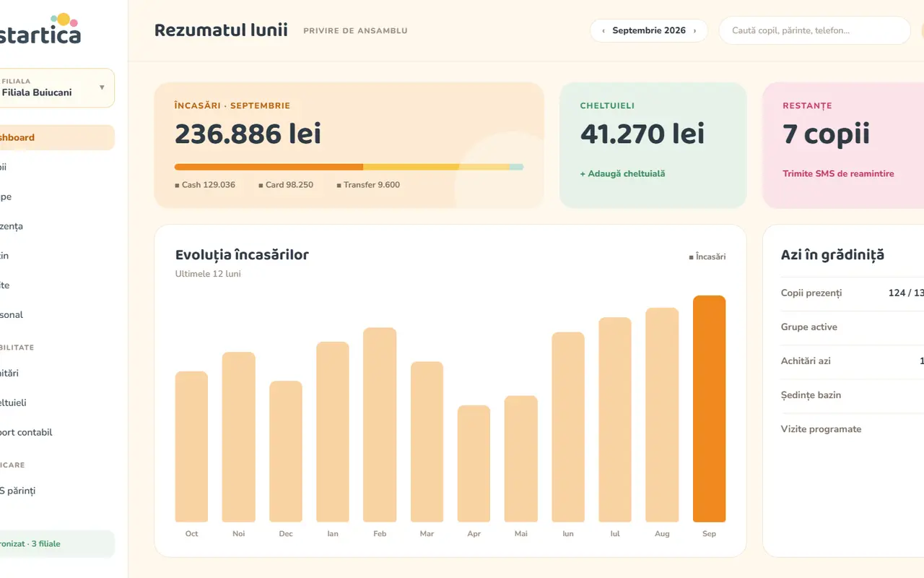Click the yellow Card progress segment
Screen dimensions: 924x578
(411, 167)
